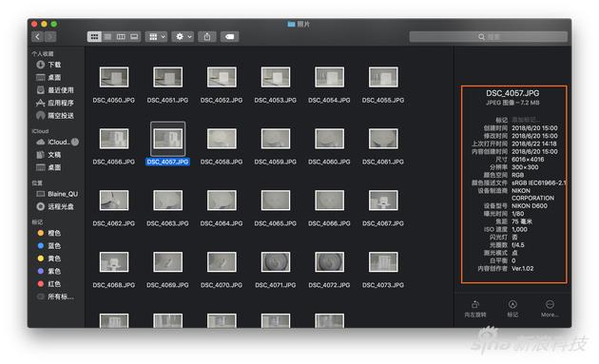Select the Blaine_QU location
599x364 pixels.
57,194
